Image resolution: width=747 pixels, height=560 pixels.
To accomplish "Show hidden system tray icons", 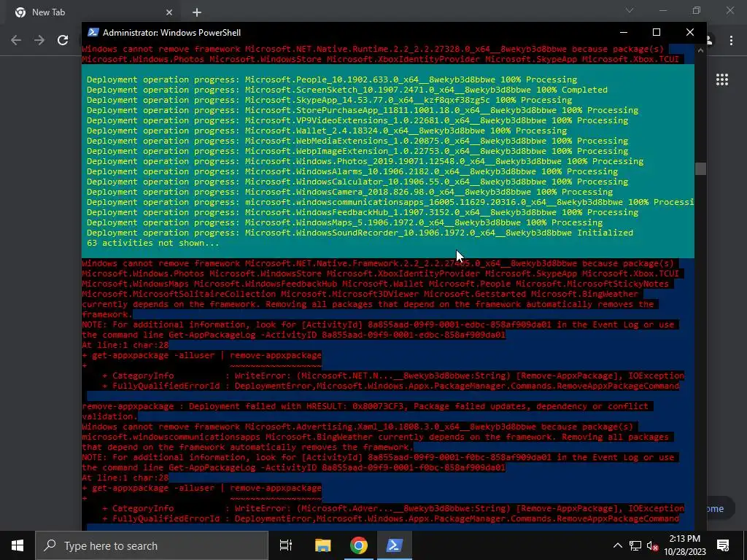I will coord(617,545).
